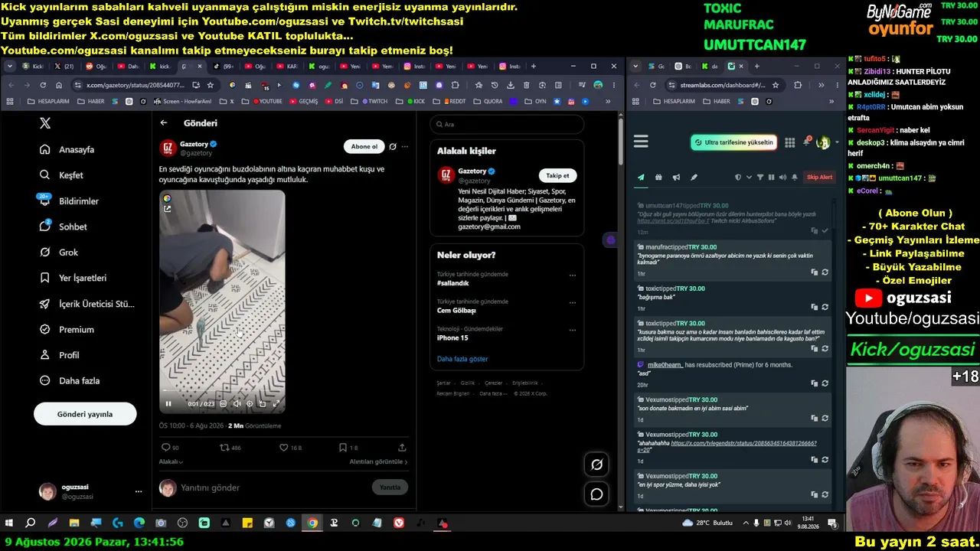
Task: Click the Abone ol button on the post
Action: pos(364,146)
